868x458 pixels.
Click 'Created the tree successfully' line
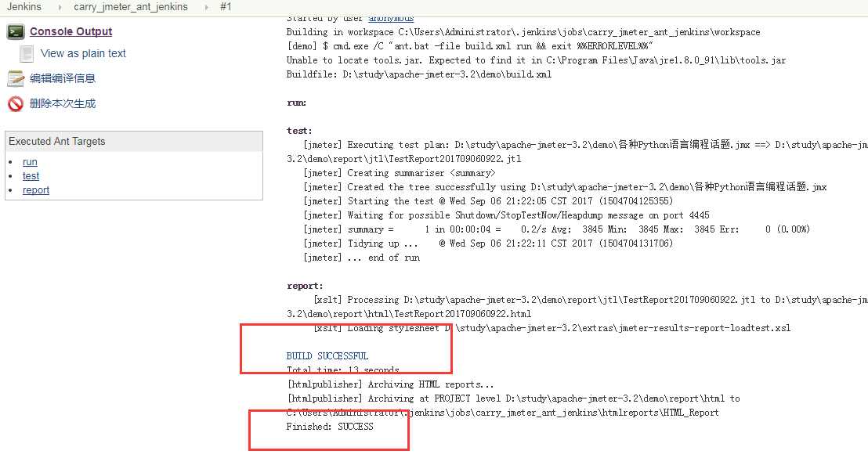click(x=565, y=187)
